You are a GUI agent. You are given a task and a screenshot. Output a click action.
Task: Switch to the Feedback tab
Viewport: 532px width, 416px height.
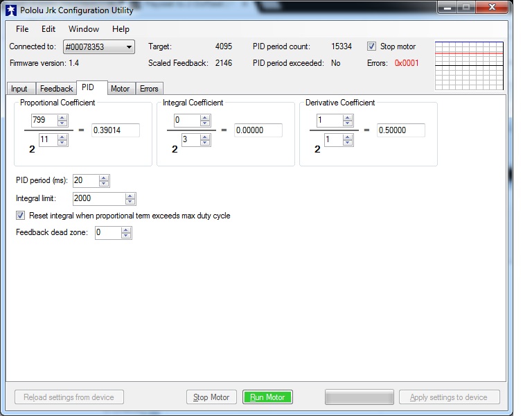point(56,89)
